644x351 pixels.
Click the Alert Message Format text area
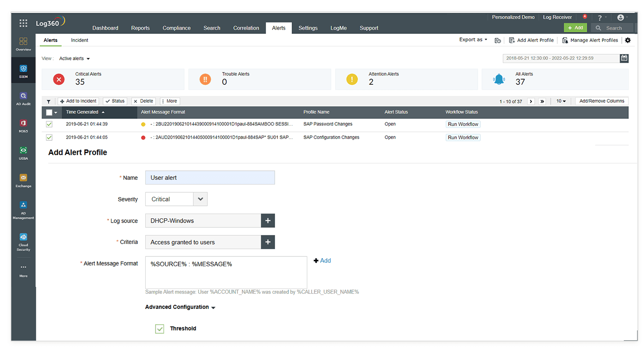point(226,273)
